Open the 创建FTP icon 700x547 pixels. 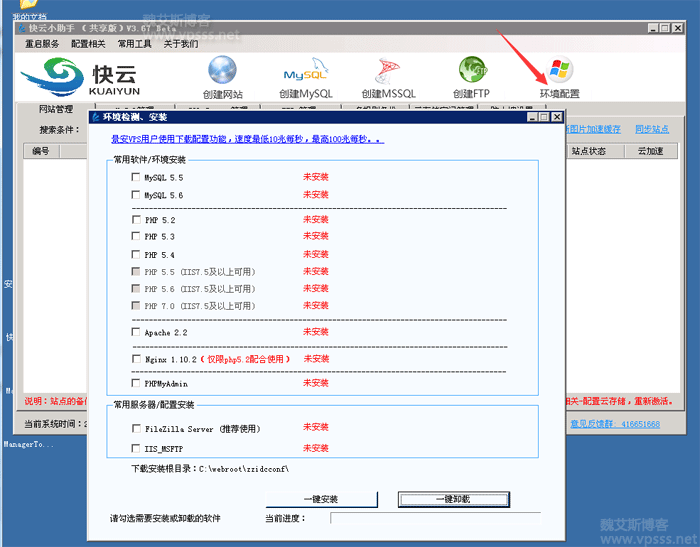[x=473, y=72]
